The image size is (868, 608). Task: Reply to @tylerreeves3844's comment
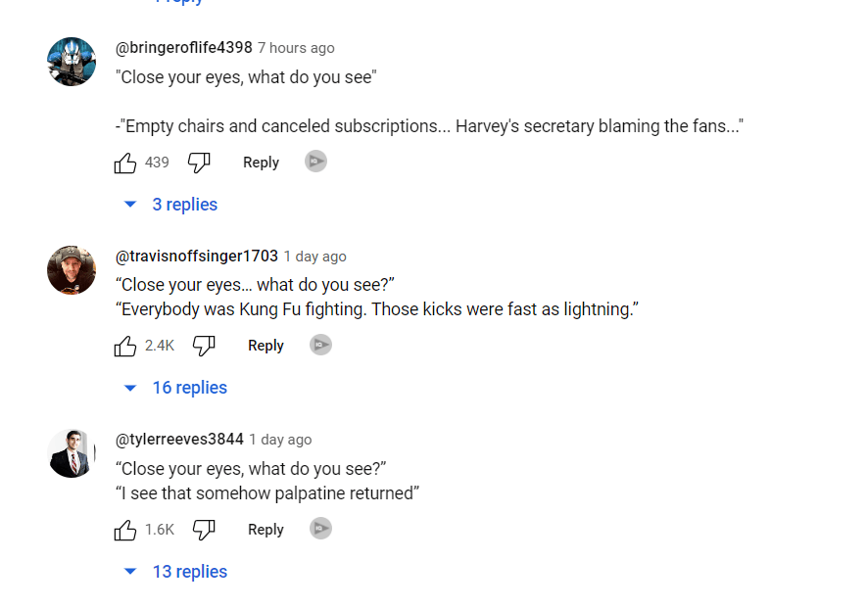(265, 530)
